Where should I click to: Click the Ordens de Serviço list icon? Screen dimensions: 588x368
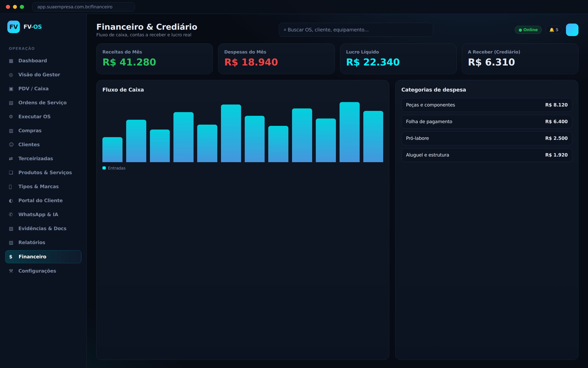click(11, 103)
